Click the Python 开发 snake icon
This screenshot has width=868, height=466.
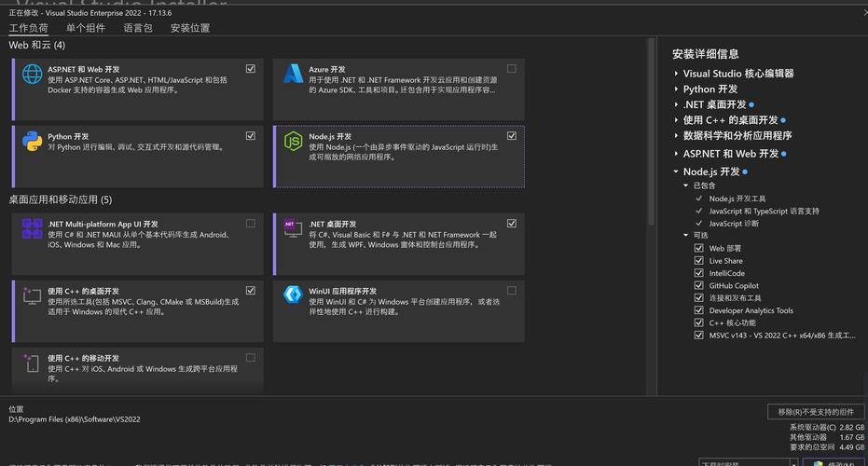click(x=32, y=141)
